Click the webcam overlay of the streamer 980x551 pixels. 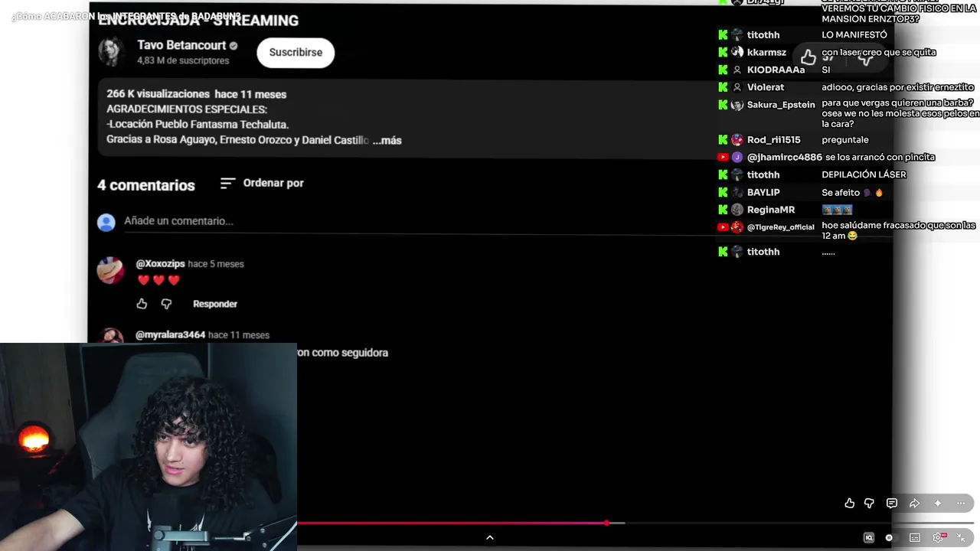[x=149, y=447]
